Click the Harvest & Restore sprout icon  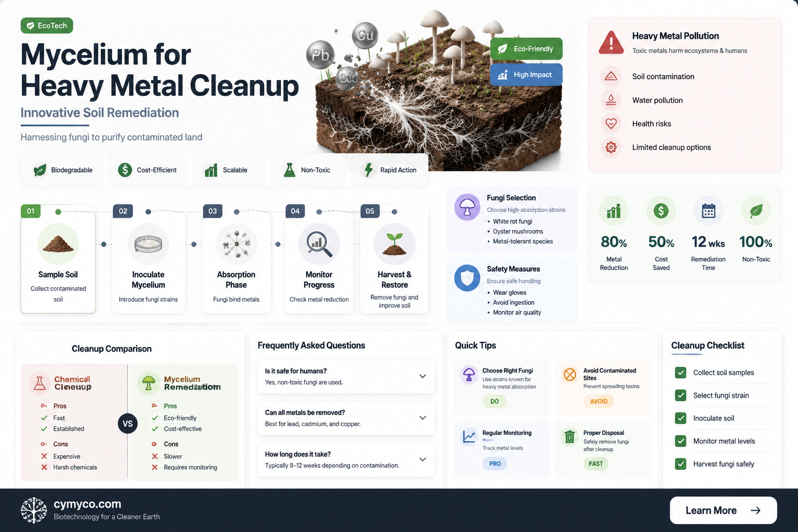pos(394,244)
